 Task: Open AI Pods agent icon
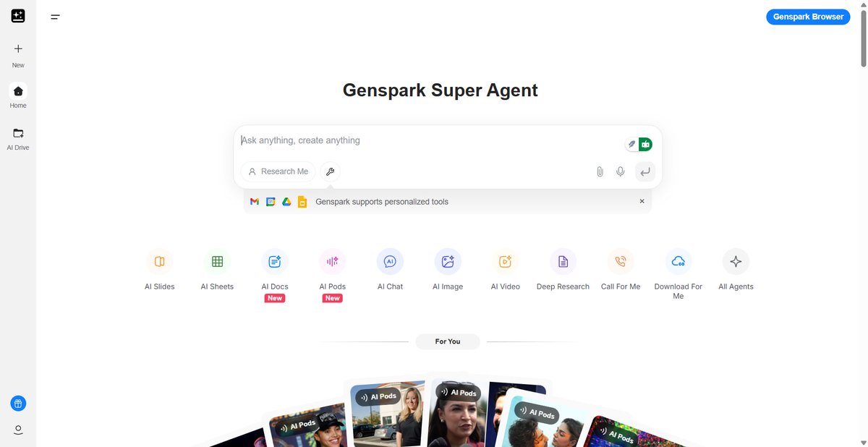(x=333, y=262)
